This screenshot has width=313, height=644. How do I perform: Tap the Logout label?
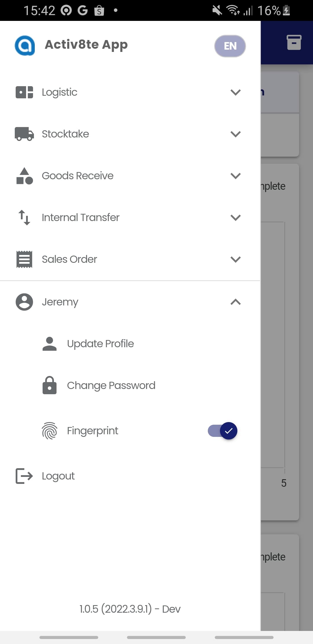coord(58,476)
